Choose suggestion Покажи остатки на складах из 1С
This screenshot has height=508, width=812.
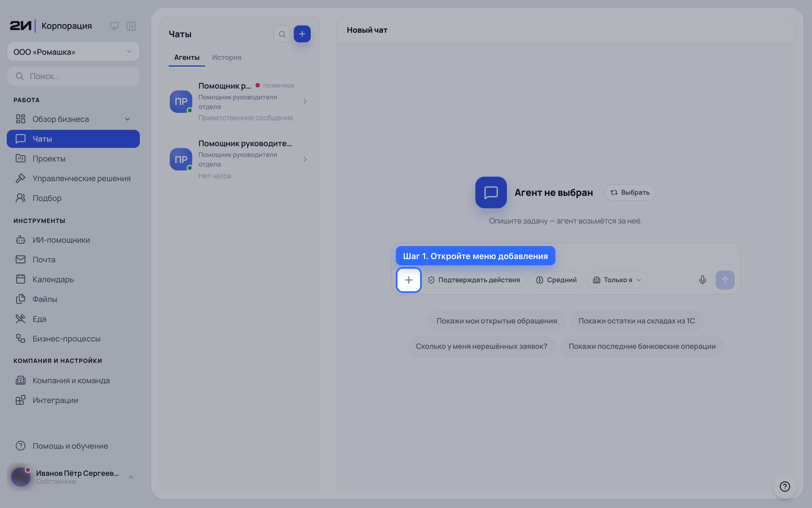point(637,321)
